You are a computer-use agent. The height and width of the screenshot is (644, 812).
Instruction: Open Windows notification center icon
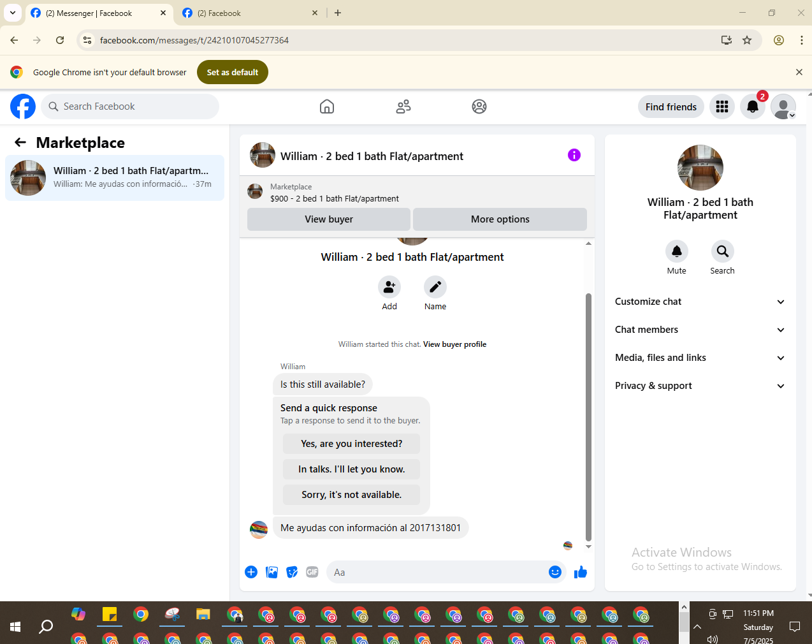pos(795,627)
